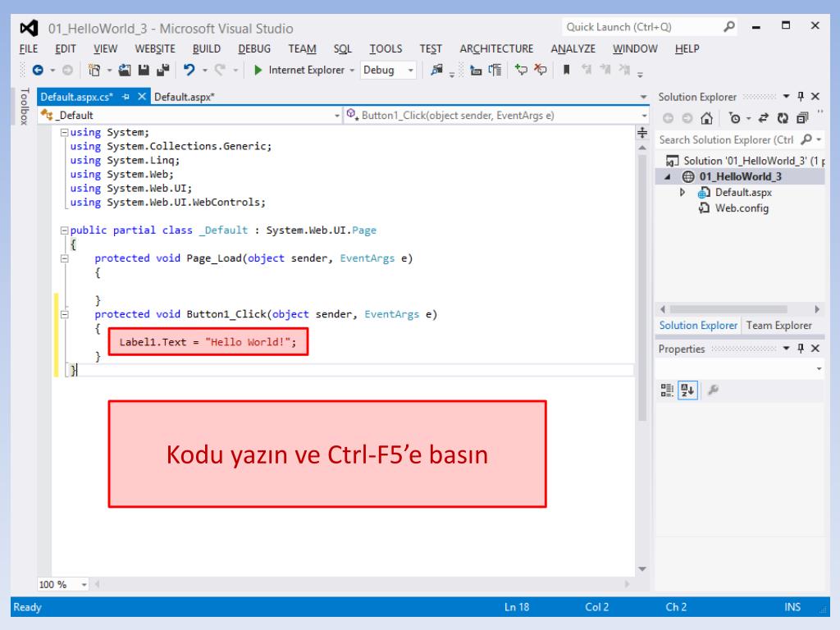Screen dimensions: 840x630
Task: Click the Visual Studio logo in title bar
Action: 29,28
